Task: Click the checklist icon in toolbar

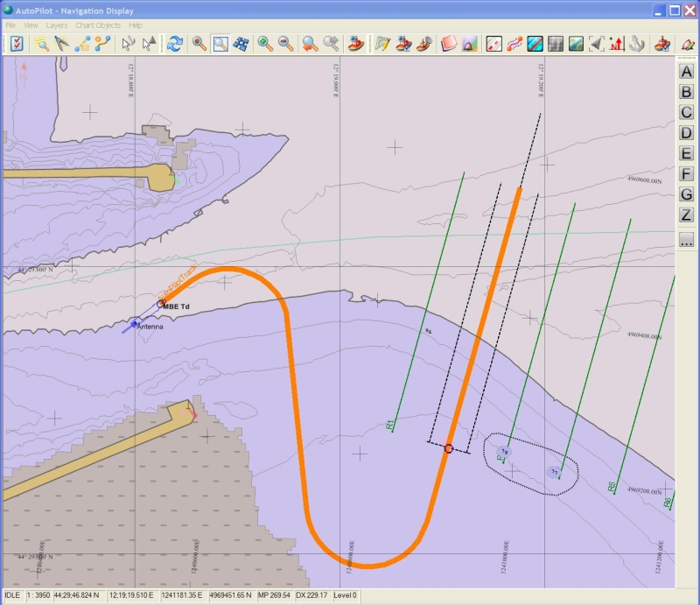Action: pos(17,43)
